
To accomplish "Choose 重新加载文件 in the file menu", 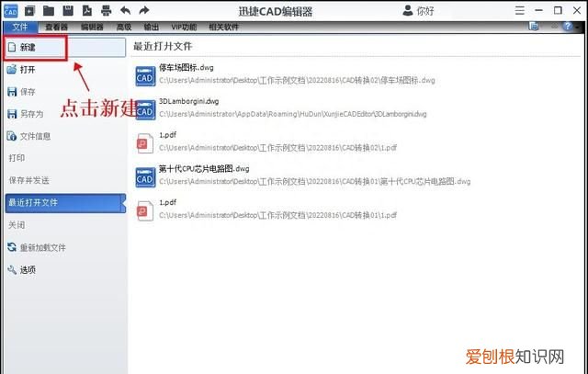I will tap(65, 247).
